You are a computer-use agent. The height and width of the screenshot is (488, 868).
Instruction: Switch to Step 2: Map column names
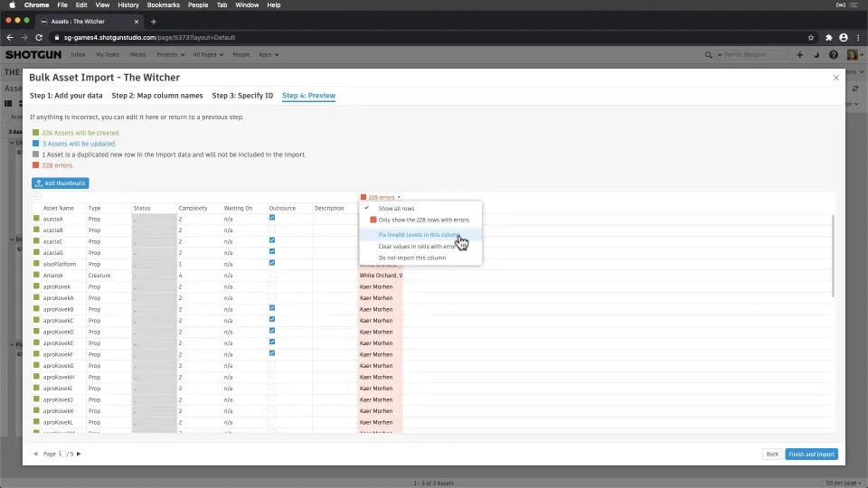[157, 95]
